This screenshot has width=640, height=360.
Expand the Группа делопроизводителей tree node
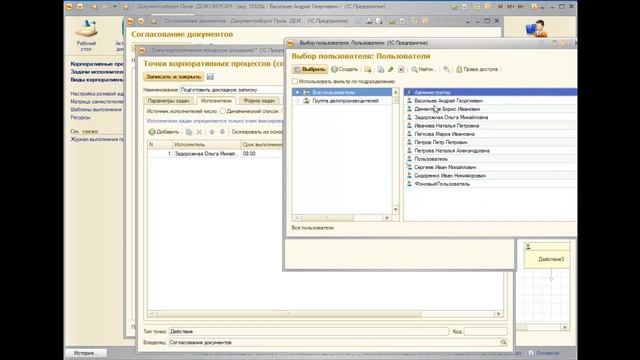click(x=297, y=101)
